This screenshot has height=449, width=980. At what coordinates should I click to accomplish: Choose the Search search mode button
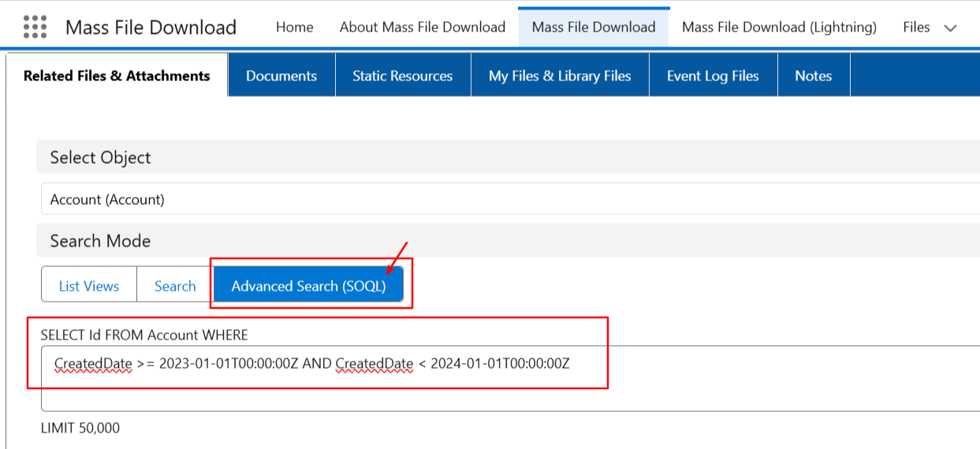point(175,286)
